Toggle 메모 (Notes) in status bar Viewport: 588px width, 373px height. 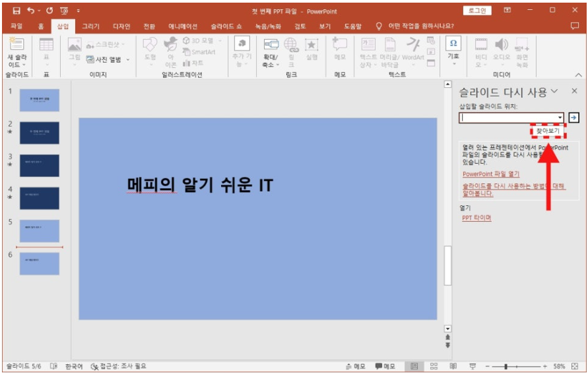(355, 366)
